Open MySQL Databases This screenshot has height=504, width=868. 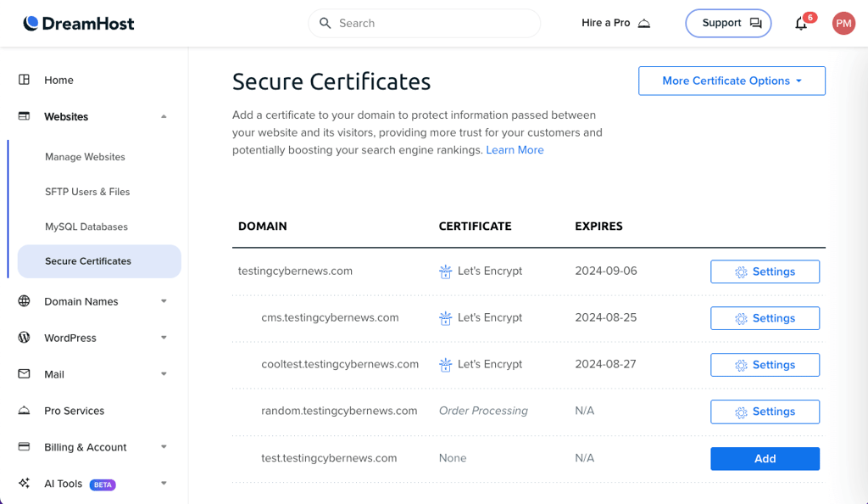pos(86,227)
